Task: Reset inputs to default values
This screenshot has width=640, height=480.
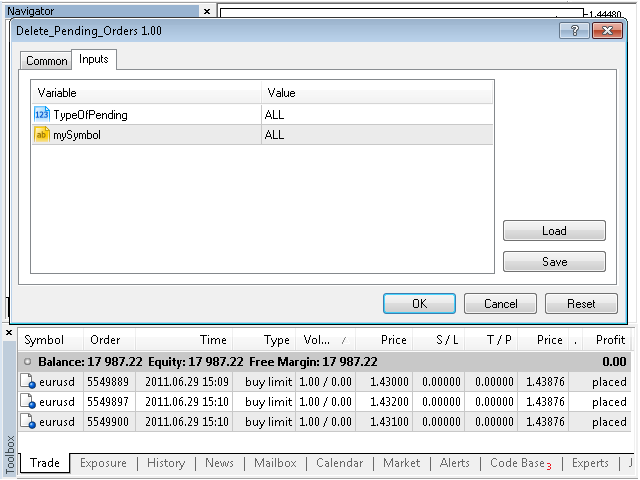Action: coord(581,304)
